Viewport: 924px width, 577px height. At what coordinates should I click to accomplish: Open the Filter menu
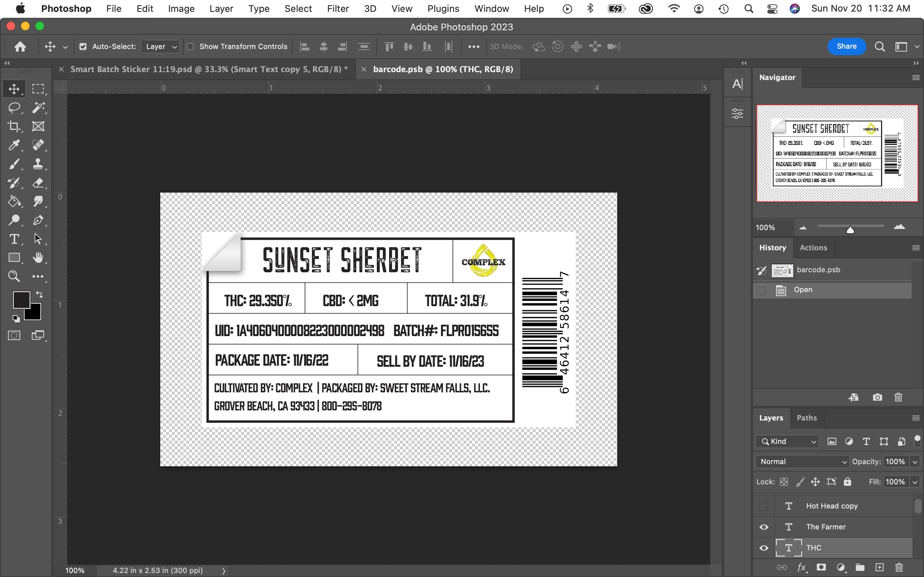337,8
